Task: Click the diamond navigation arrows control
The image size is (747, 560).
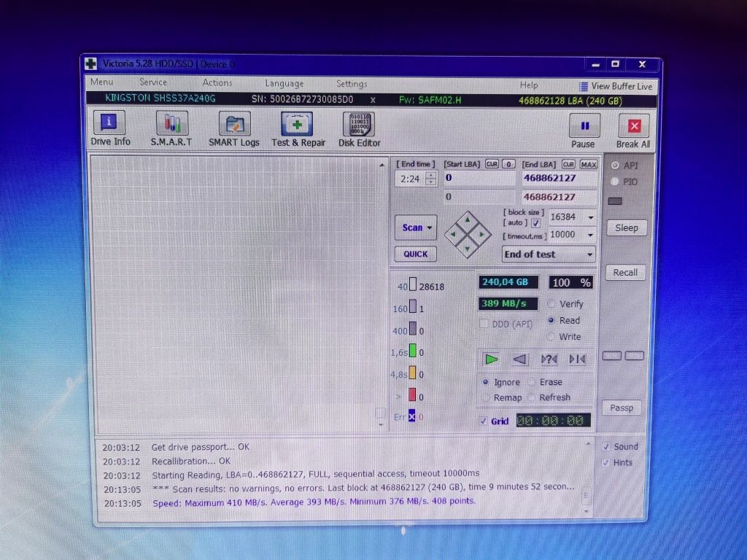Action: point(468,234)
